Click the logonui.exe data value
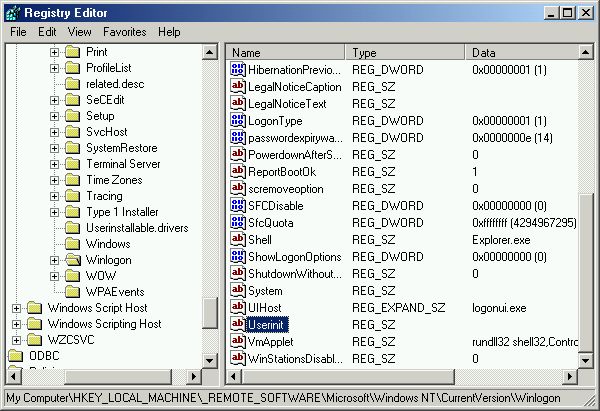The width and height of the screenshot is (600, 411). [x=499, y=308]
